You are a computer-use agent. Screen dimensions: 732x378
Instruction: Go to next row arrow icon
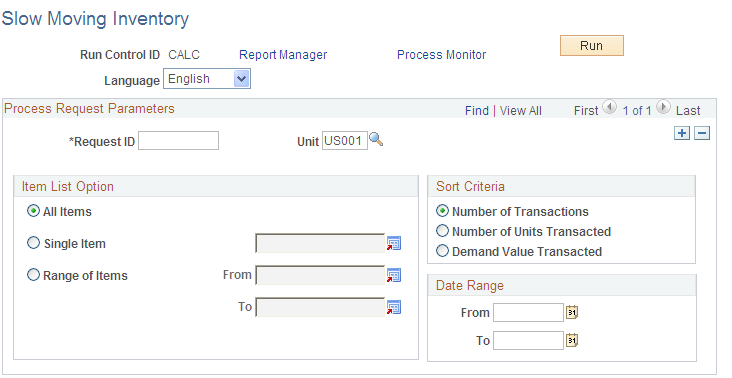coord(663,107)
